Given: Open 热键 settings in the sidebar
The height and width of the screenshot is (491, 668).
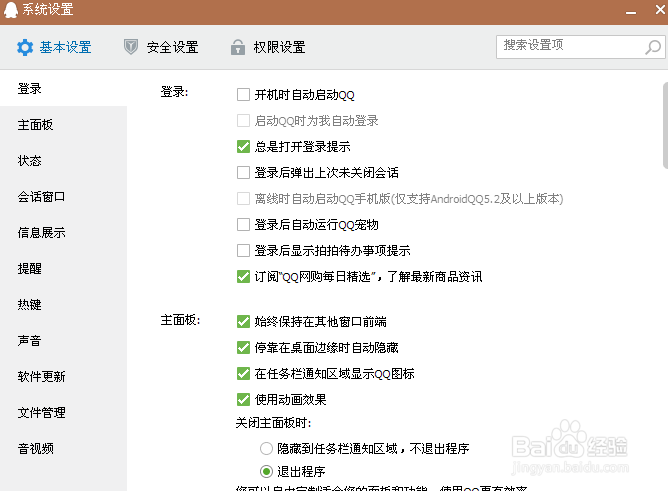Looking at the screenshot, I should [63, 304].
